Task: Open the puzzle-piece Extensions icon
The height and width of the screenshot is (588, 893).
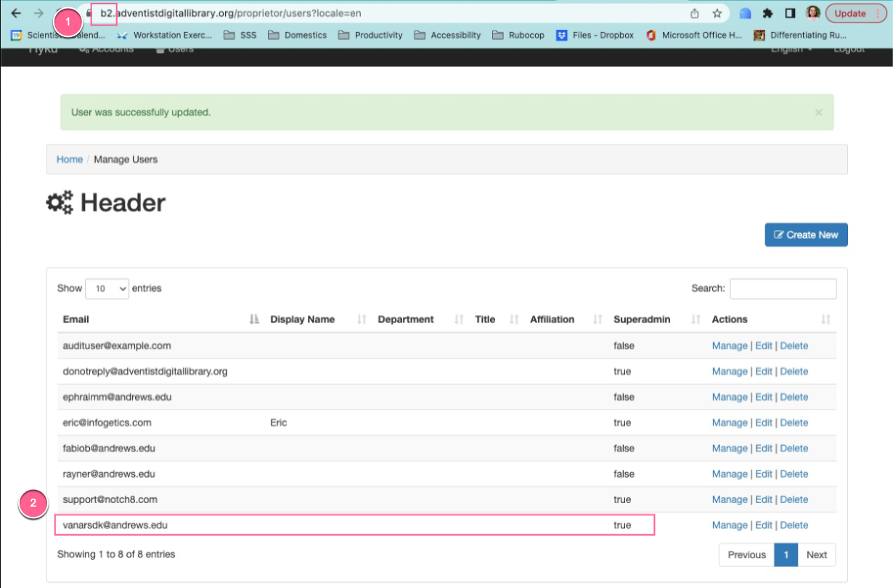Action: tap(767, 13)
